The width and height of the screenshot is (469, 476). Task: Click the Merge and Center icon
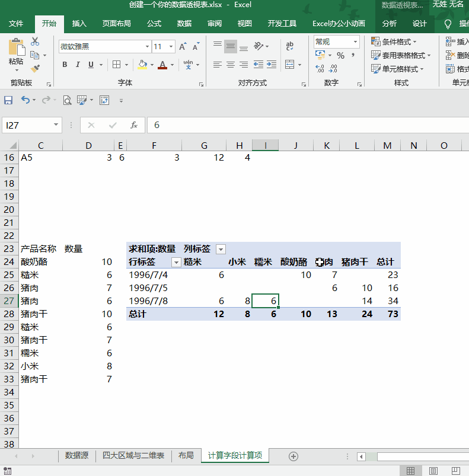(x=289, y=65)
